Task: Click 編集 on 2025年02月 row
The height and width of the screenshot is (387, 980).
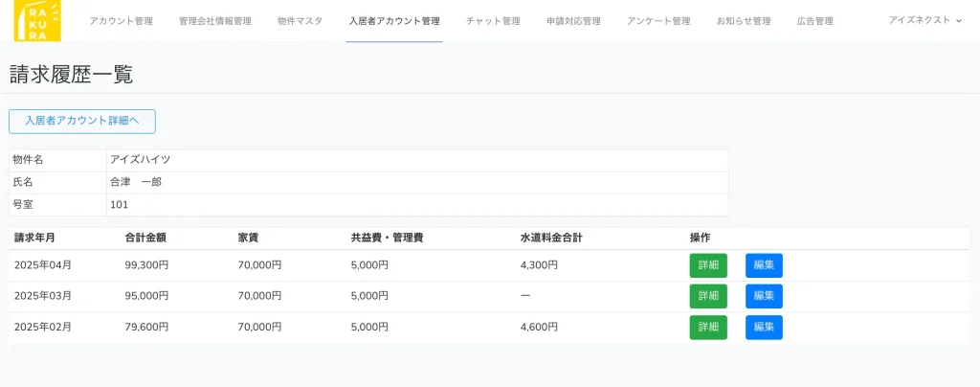Action: coord(764,328)
